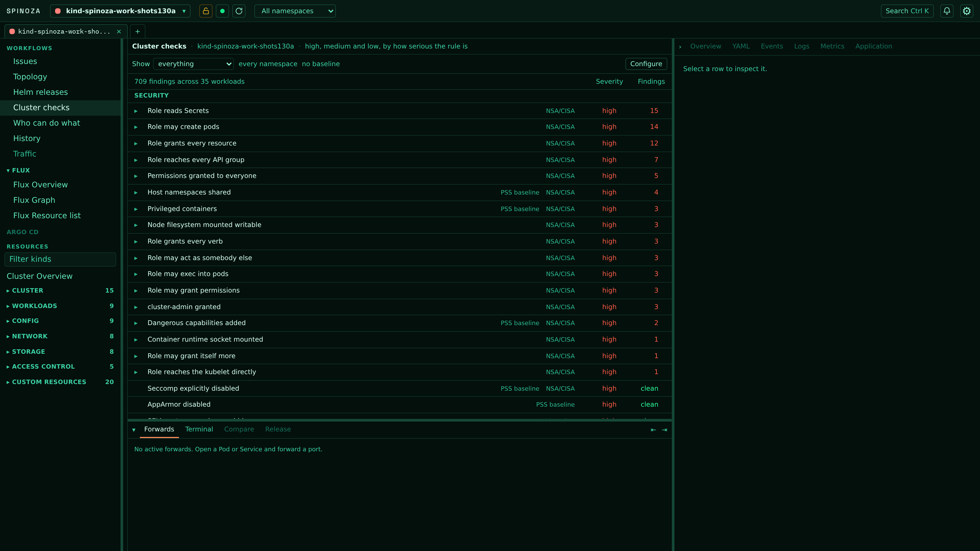Expand the STORAGE resources group
Screen dimensions: 980x551
click(60, 352)
